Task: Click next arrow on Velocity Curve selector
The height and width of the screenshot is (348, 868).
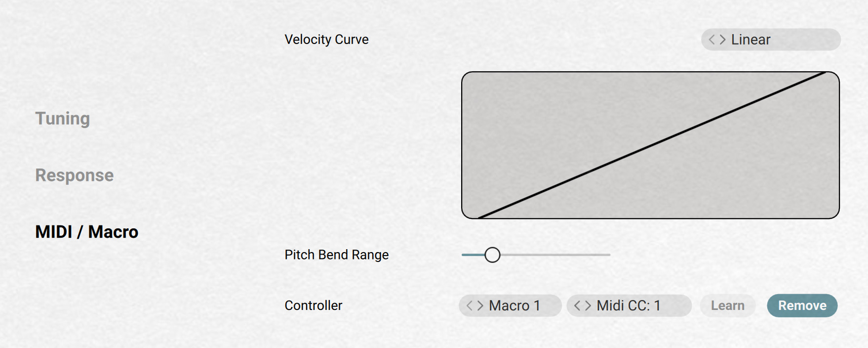Action: point(722,40)
